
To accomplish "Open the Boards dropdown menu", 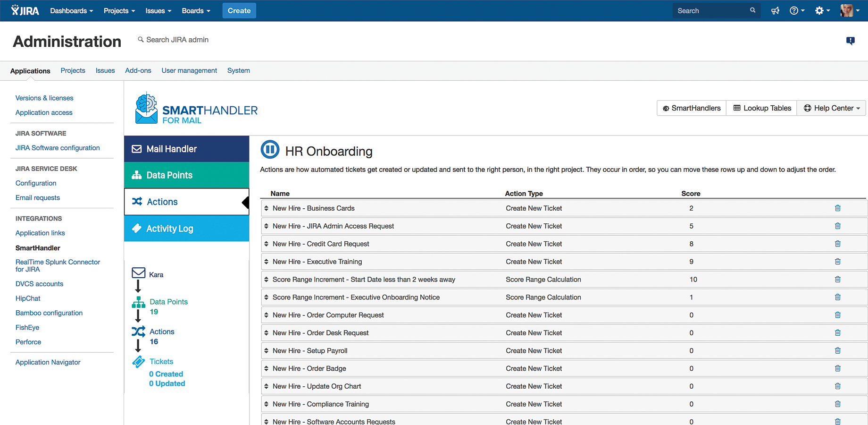I will pos(196,10).
